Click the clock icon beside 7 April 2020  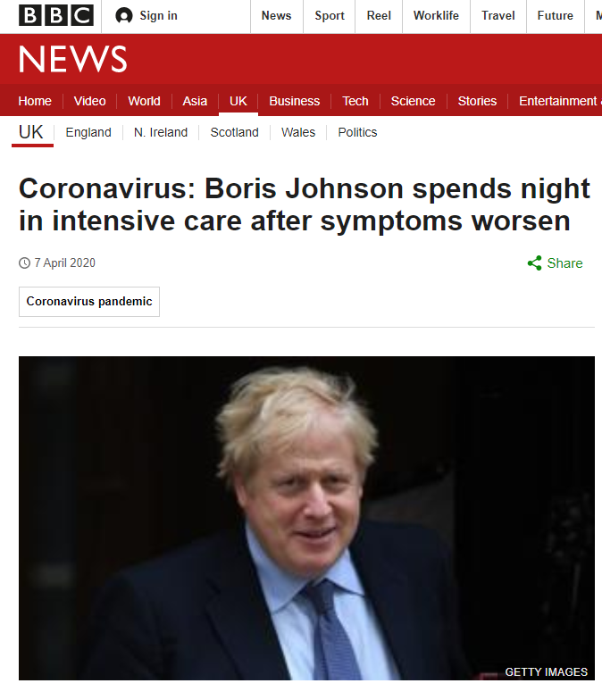pos(25,262)
